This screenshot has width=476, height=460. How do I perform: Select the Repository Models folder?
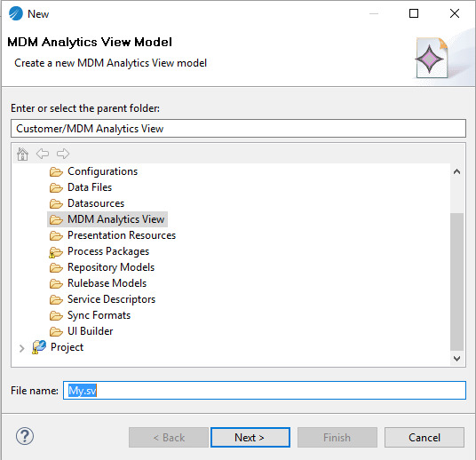(x=111, y=267)
